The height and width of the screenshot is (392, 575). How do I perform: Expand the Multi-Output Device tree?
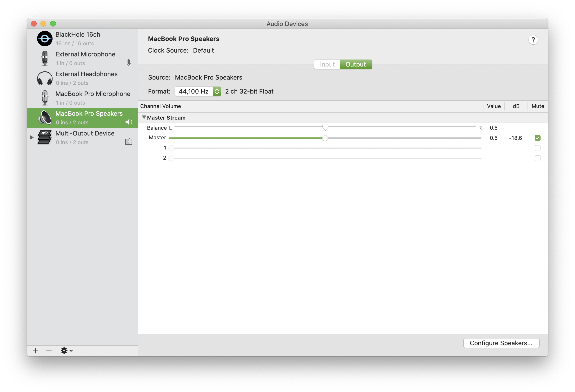click(32, 137)
